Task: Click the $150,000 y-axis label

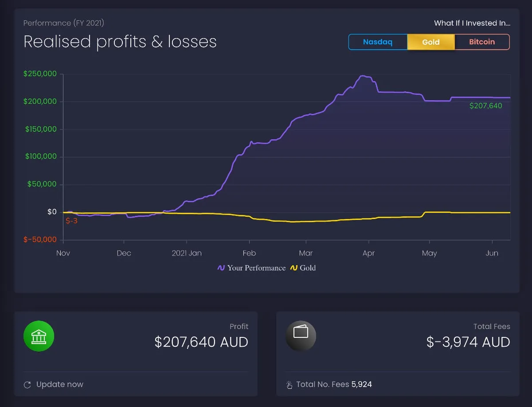Action: point(41,129)
